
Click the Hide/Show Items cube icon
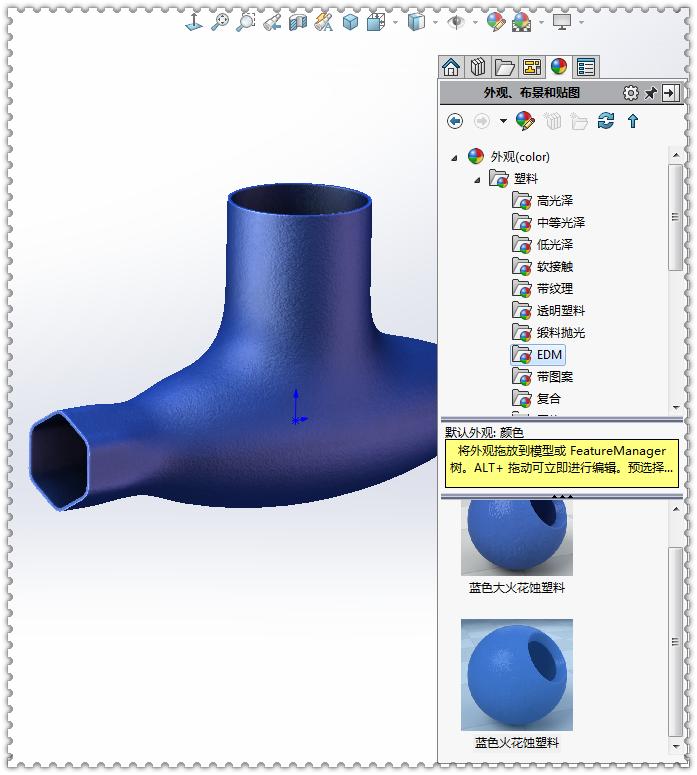click(416, 22)
